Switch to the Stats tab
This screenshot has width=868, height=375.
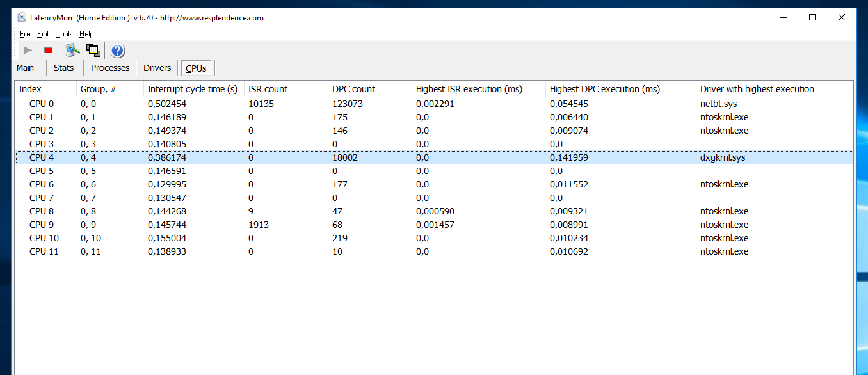[x=63, y=68]
